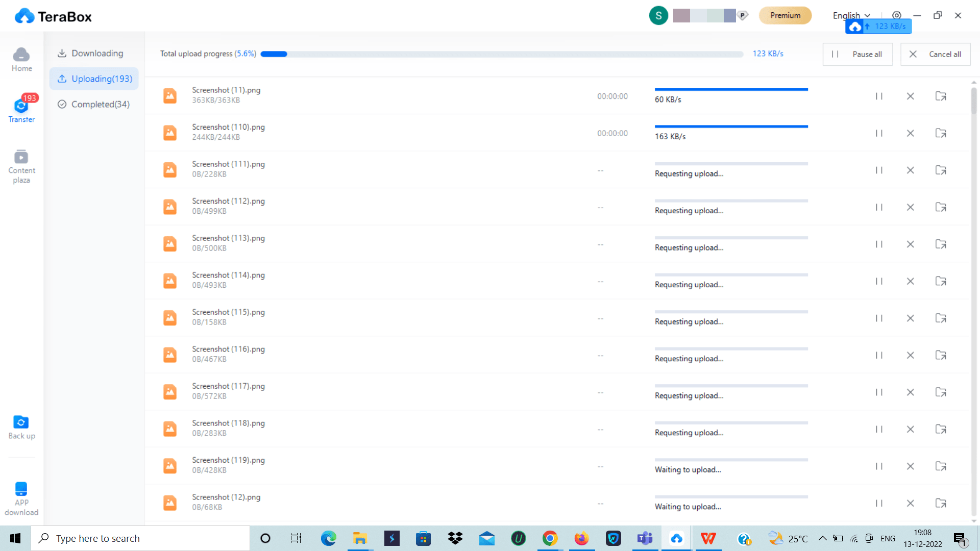The height and width of the screenshot is (551, 980).
Task: Toggle pause on Screenshot (112).png
Action: coord(879,207)
